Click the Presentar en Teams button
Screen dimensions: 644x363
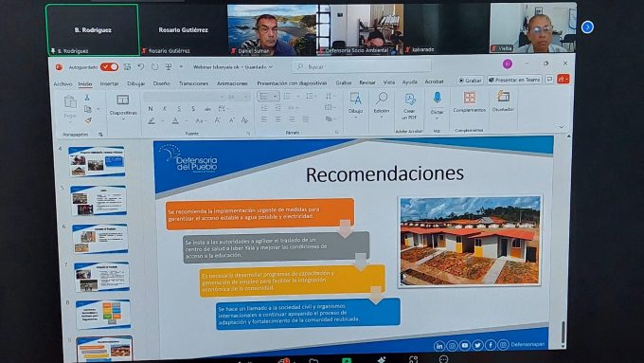pyautogui.click(x=514, y=80)
